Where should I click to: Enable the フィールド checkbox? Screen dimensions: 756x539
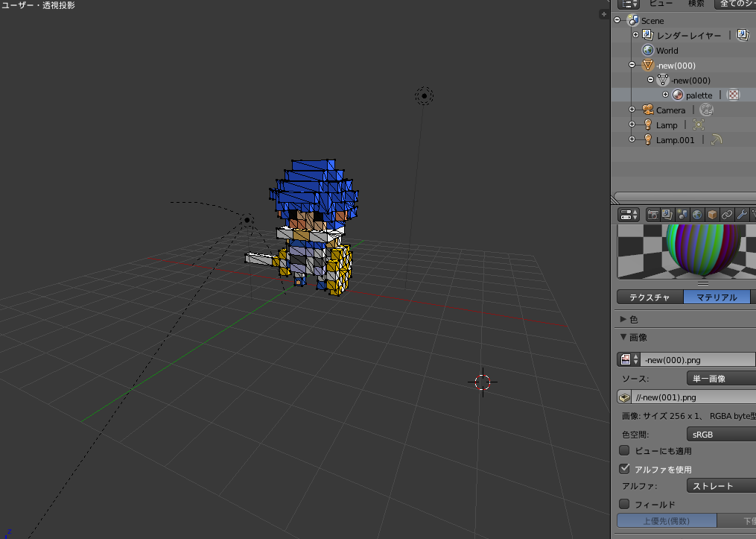pos(623,504)
